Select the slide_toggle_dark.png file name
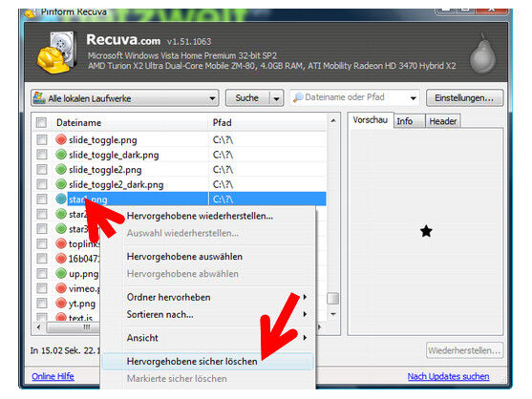532x399 pixels. (114, 155)
